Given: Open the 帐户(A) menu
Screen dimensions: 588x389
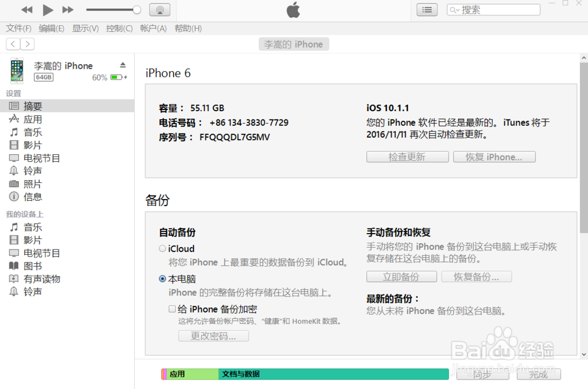Looking at the screenshot, I should pos(153,28).
